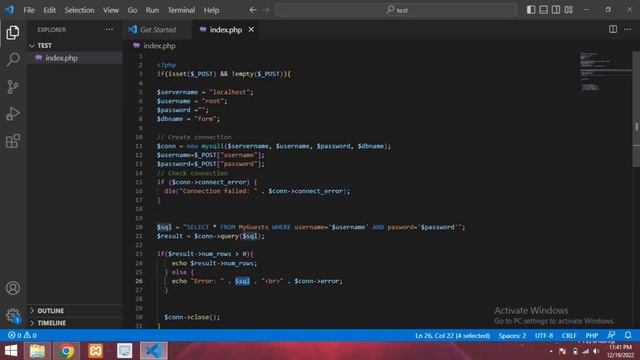Image resolution: width=640 pixels, height=360 pixels.
Task: Open Explorer Views and More Actions ellipsis
Action: (109, 29)
